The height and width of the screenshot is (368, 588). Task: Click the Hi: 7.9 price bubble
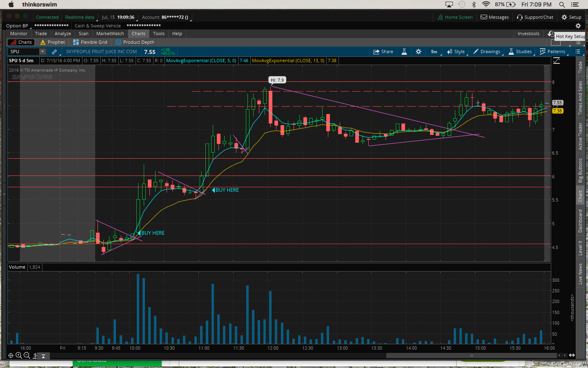[277, 80]
